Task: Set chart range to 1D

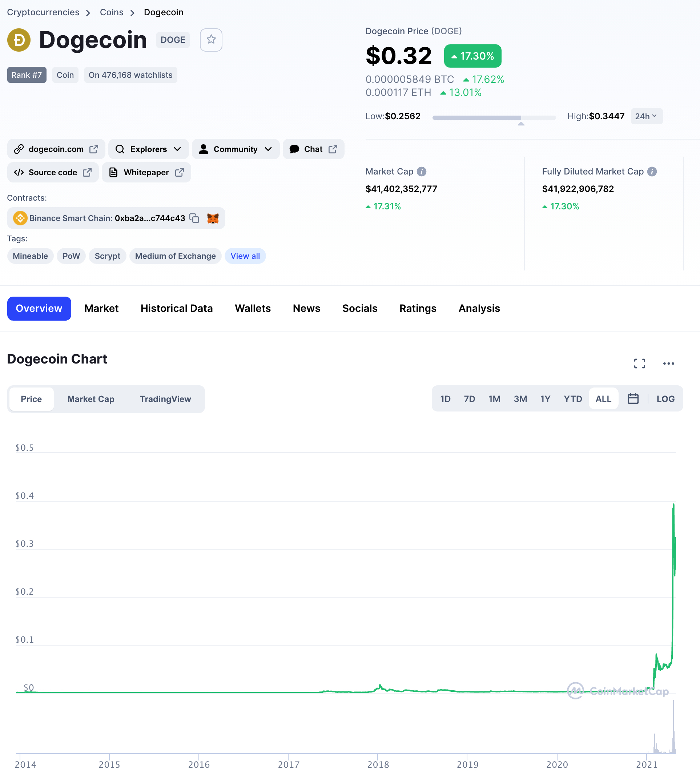Action: pyautogui.click(x=445, y=399)
